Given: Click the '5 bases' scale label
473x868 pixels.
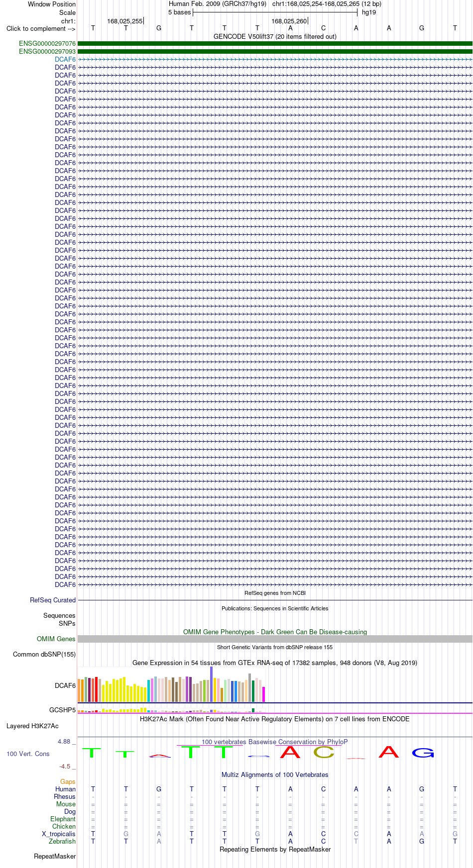Looking at the screenshot, I should tap(179, 12).
